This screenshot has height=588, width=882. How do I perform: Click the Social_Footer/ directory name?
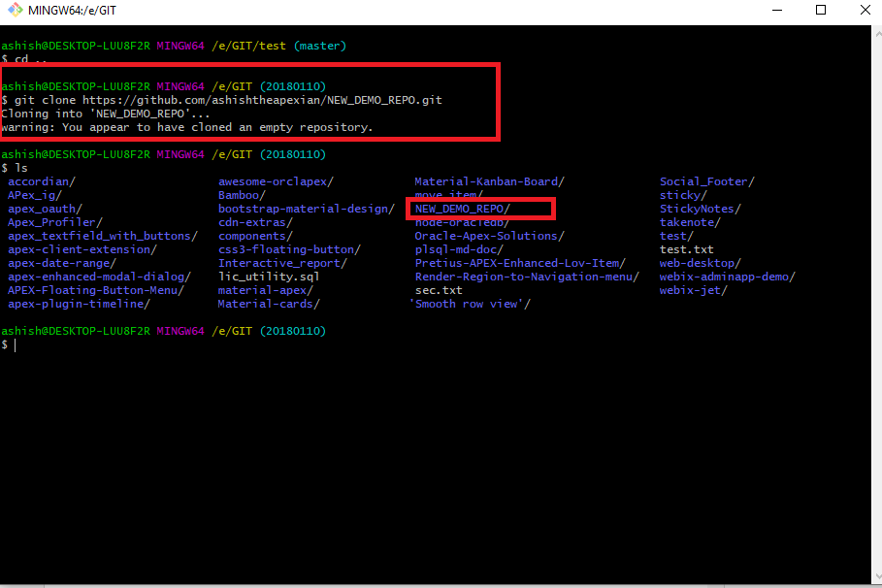(706, 181)
